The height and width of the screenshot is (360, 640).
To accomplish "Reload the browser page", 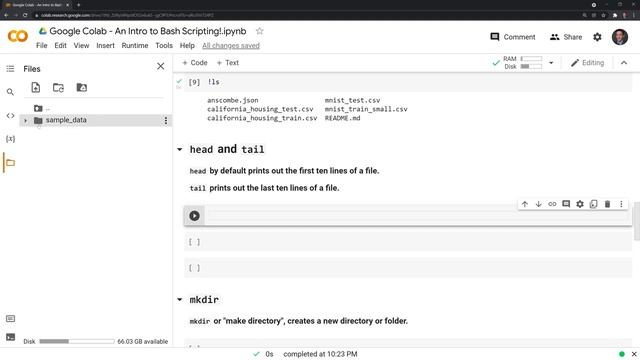I will [25, 15].
